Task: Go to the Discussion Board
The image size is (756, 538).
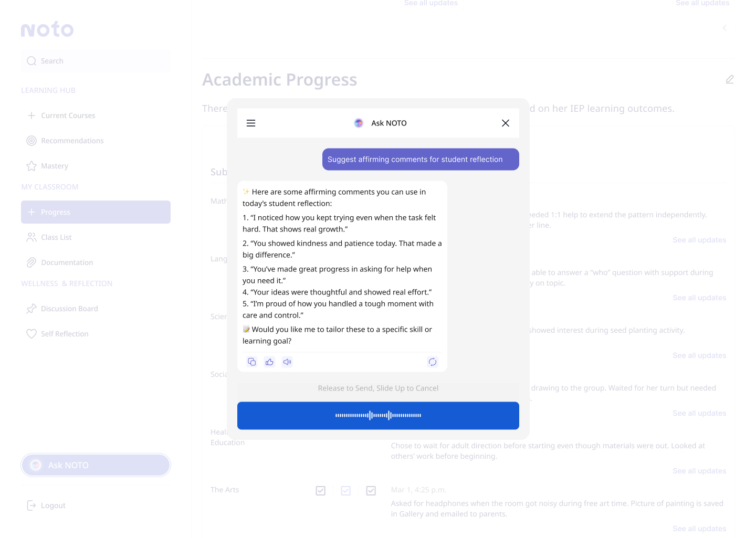Action: pyautogui.click(x=69, y=309)
